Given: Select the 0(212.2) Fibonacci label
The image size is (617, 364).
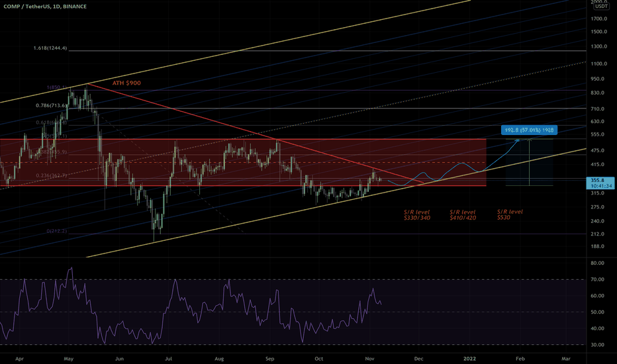Looking at the screenshot, I should [x=57, y=231].
